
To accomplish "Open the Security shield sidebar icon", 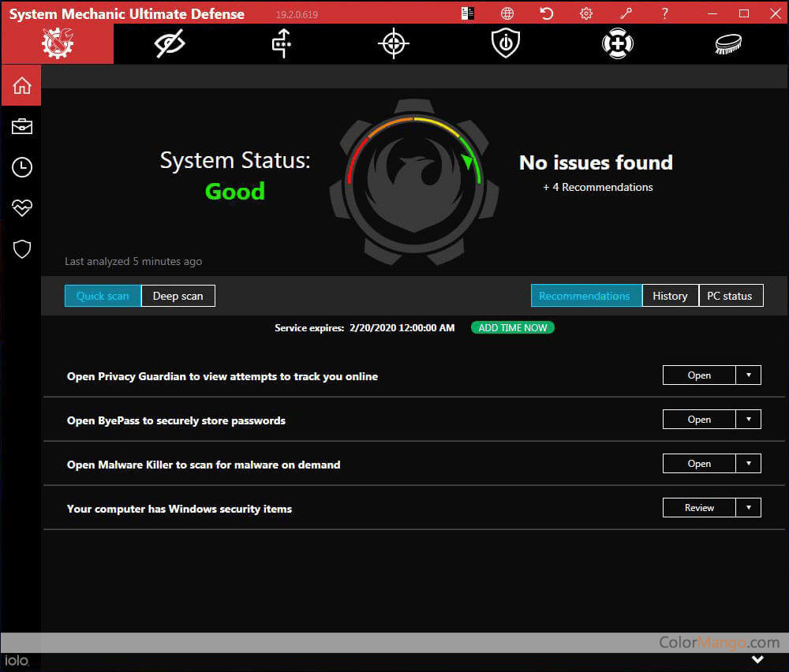I will (x=21, y=249).
